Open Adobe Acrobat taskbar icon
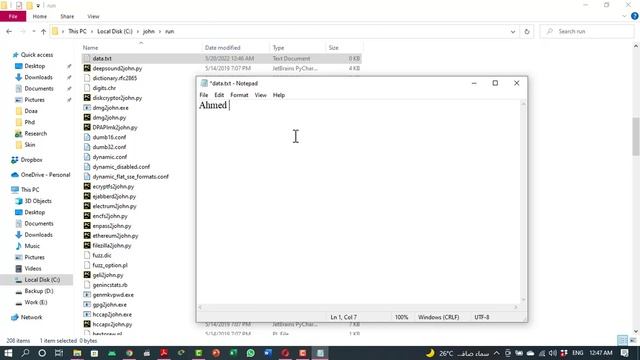 pos(164,353)
